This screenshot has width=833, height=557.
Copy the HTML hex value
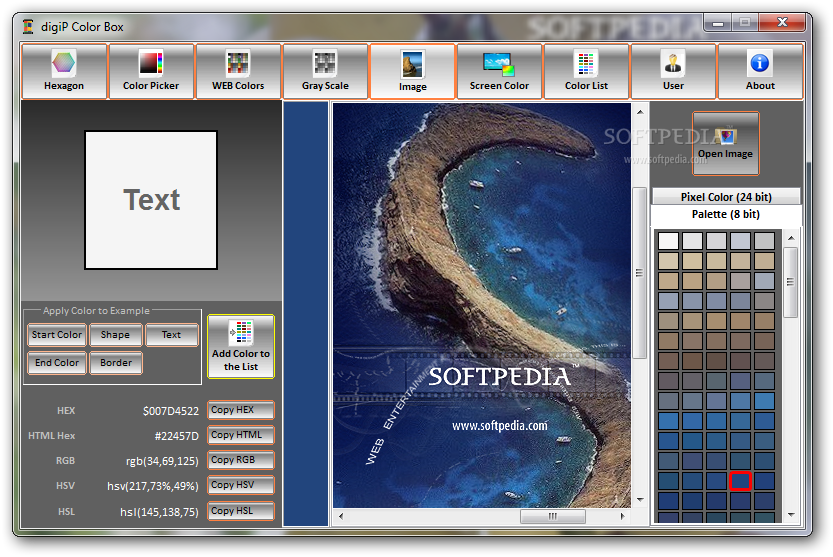pyautogui.click(x=241, y=435)
